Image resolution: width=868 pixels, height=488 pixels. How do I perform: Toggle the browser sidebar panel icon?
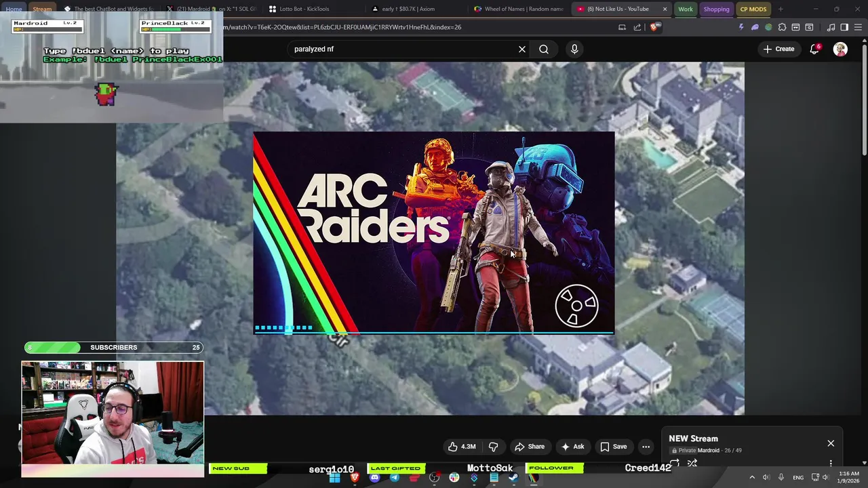point(844,27)
